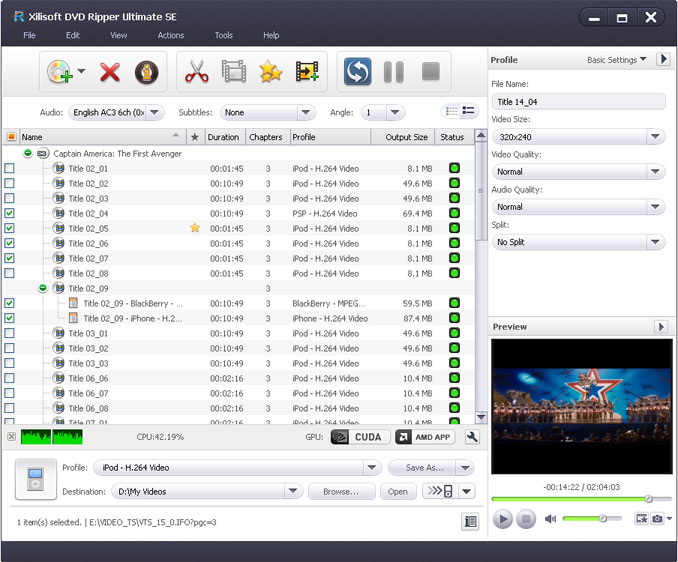Viewport: 678px width, 562px height.
Task: Switch to plain list view icon
Action: pyautogui.click(x=452, y=112)
